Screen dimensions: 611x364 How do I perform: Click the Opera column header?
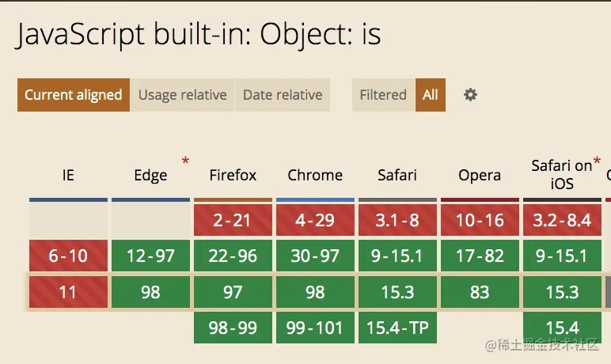[480, 176]
